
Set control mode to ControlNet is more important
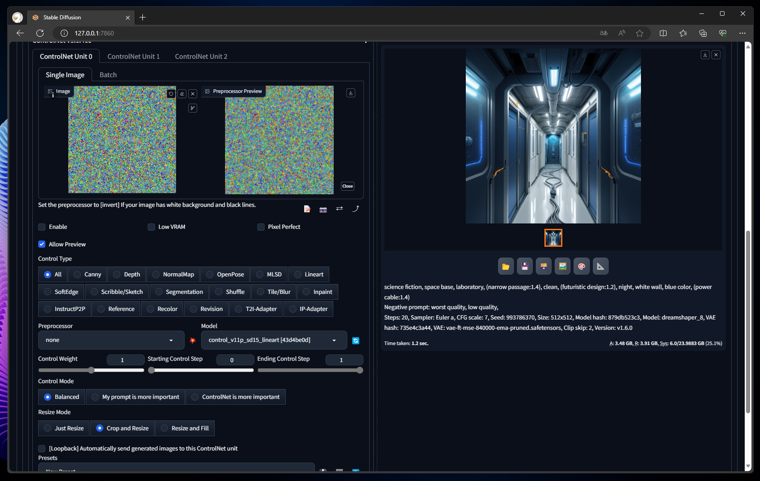pos(236,397)
